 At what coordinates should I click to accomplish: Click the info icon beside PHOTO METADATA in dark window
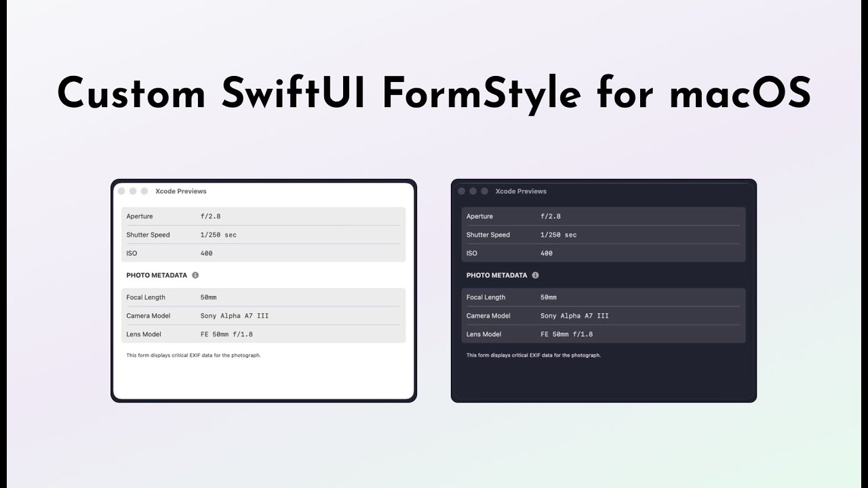pyautogui.click(x=535, y=275)
